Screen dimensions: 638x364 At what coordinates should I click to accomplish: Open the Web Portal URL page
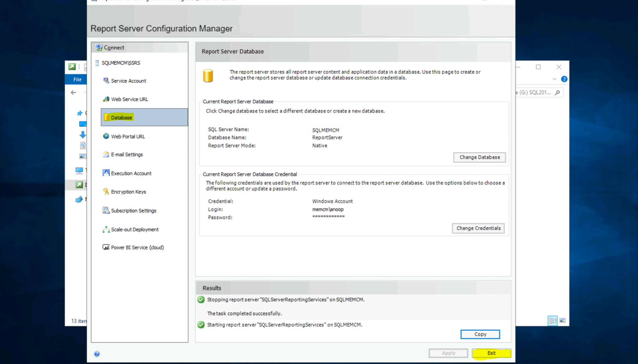pyautogui.click(x=128, y=137)
